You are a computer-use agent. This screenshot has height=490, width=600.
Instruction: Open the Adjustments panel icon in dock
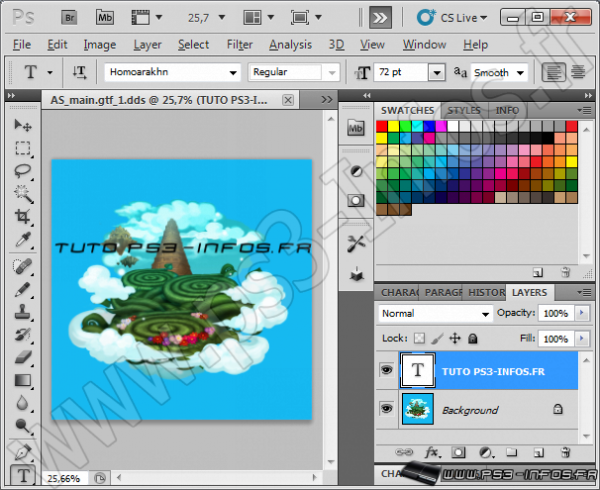(x=356, y=171)
